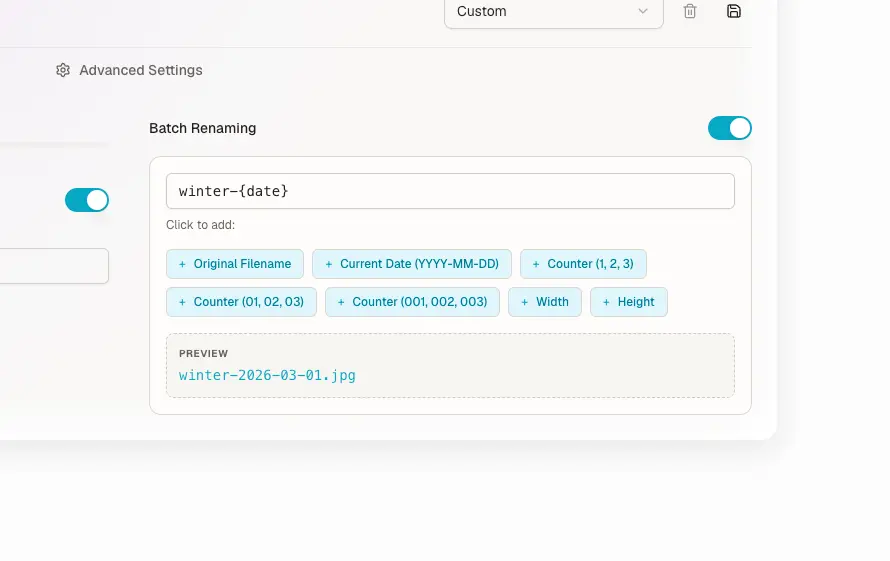Click the winter-{date} filename pattern field
Screen dimensions: 890x561
[x=450, y=191]
